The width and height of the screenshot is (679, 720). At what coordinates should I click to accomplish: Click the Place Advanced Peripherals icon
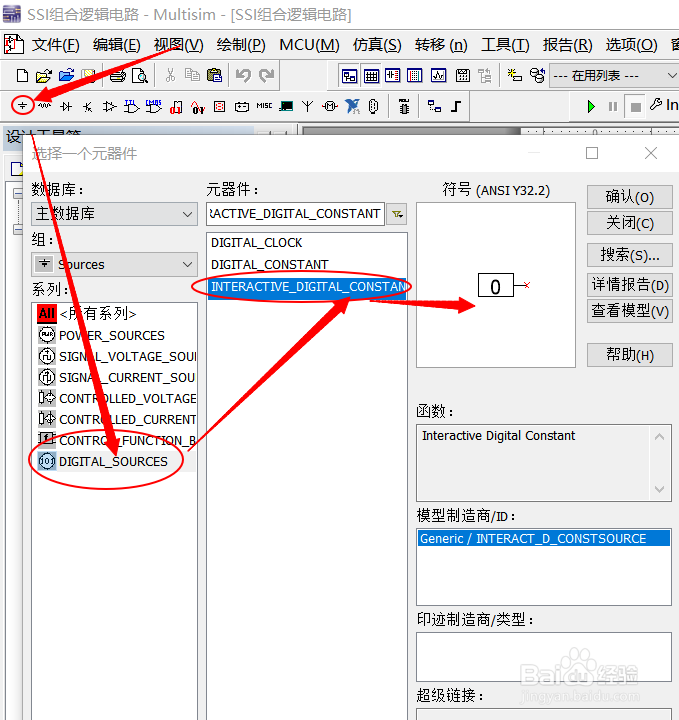(x=286, y=107)
